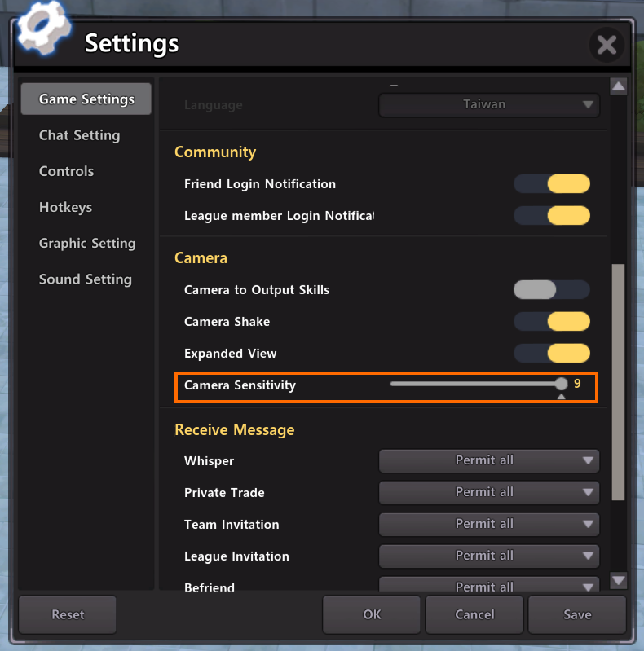Toggle League member Login Notification switch
The width and height of the screenshot is (644, 651).
point(552,216)
